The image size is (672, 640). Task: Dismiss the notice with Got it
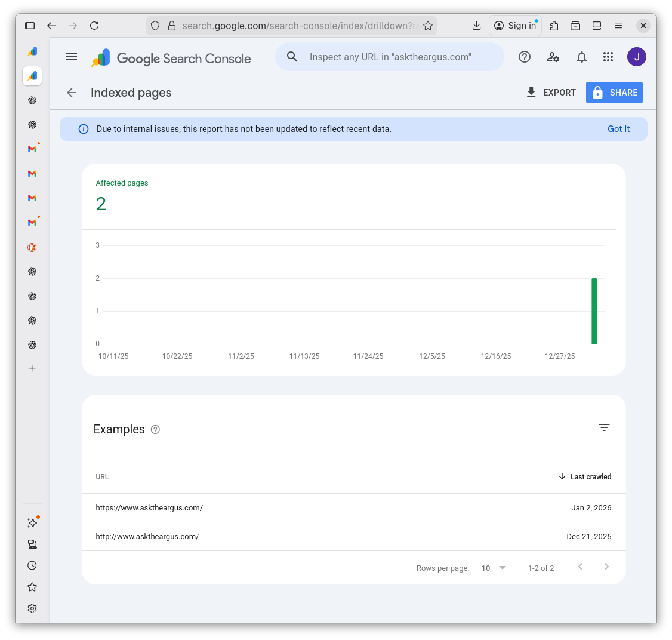[x=618, y=128]
